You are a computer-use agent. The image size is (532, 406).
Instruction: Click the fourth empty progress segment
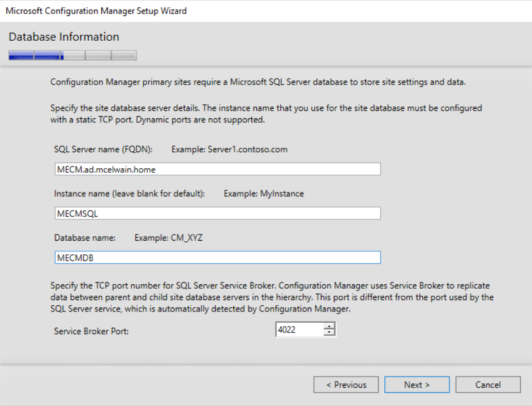[x=98, y=55]
